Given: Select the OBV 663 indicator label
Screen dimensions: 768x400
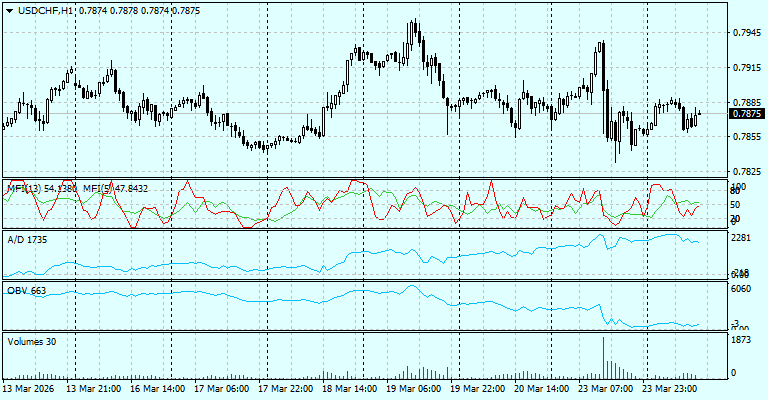Looking at the screenshot, I should tap(26, 291).
